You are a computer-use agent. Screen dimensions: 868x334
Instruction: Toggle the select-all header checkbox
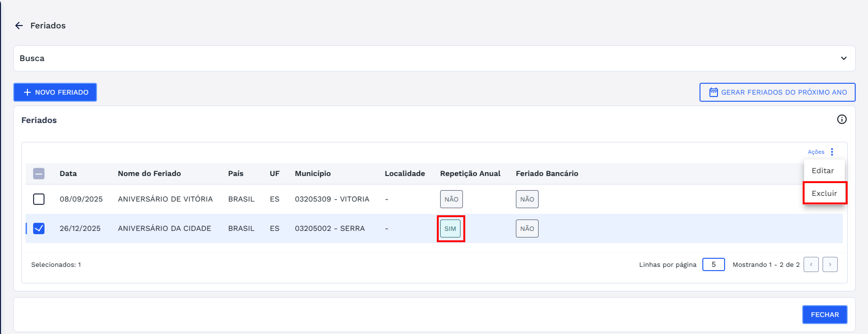(39, 174)
